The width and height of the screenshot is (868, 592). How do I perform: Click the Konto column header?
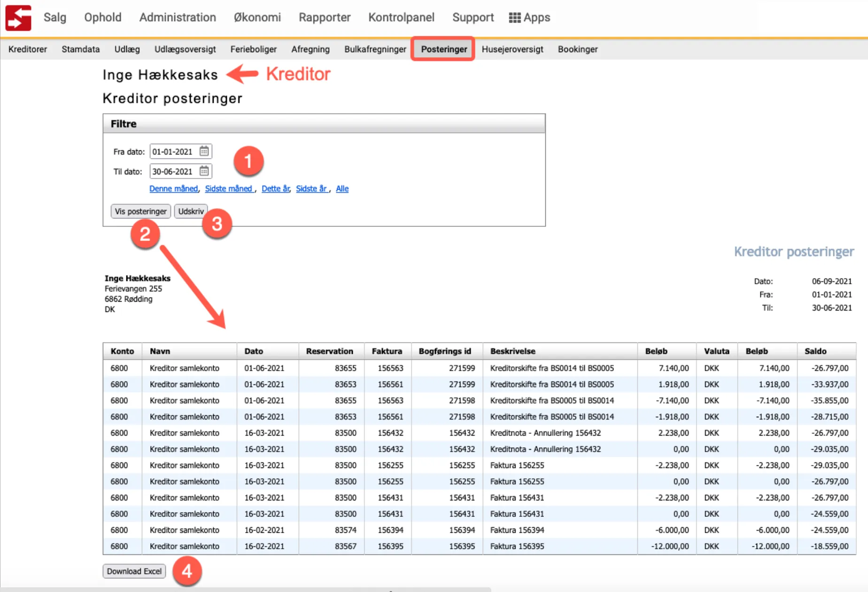[122, 351]
